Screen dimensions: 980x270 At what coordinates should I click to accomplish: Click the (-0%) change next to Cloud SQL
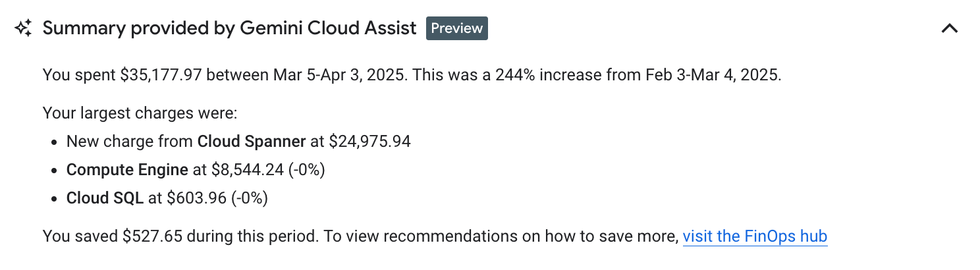(249, 198)
